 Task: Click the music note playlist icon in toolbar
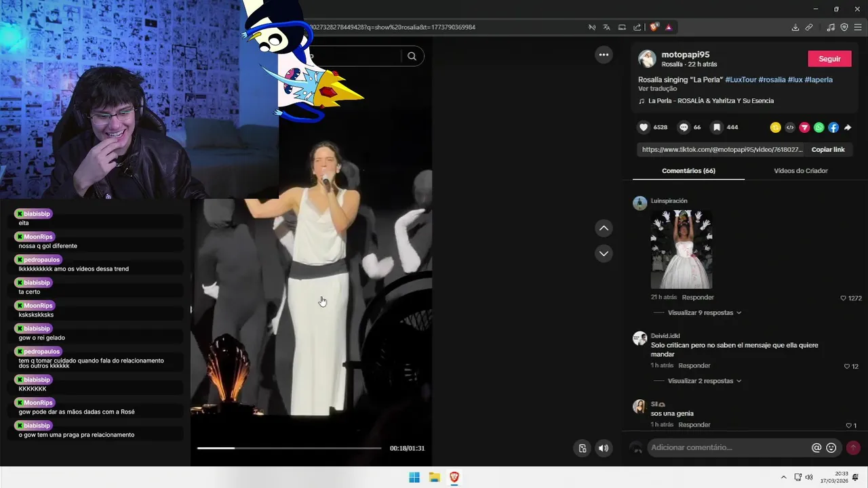click(831, 27)
